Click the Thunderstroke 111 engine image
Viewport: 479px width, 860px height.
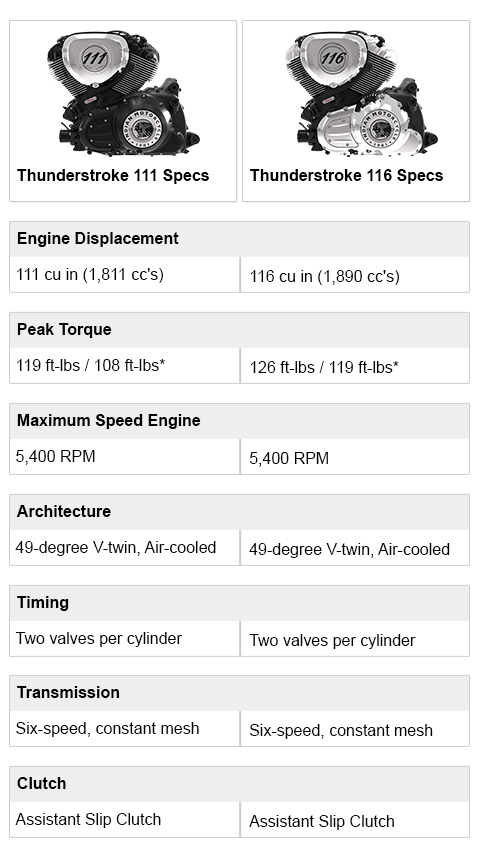123,93
